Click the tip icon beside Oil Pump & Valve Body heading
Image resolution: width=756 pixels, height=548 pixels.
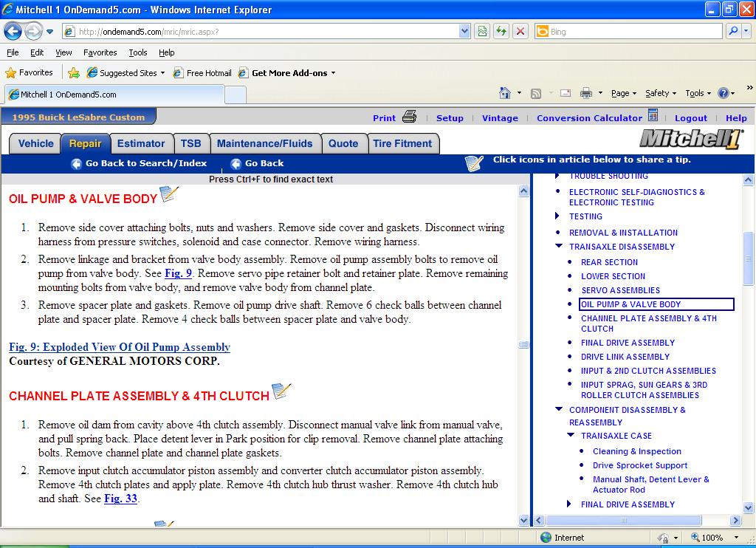point(169,194)
